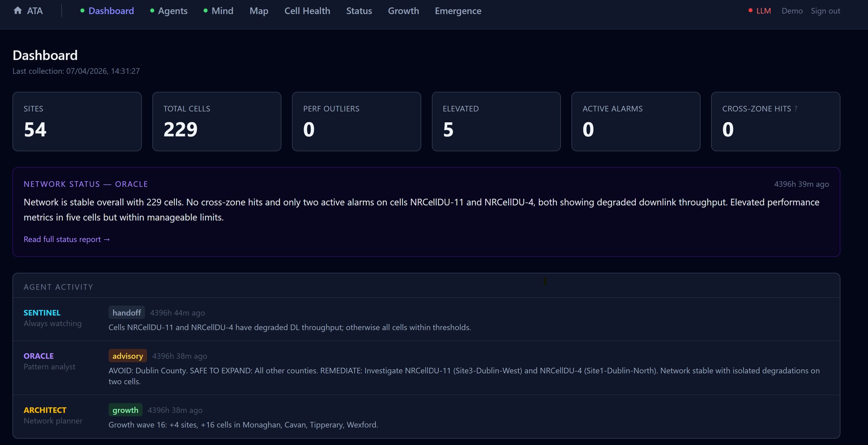
Task: Click the ORACLE agent name in activity
Action: pos(39,356)
